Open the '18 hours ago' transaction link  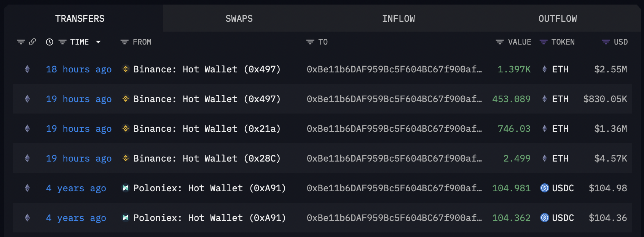tap(79, 69)
